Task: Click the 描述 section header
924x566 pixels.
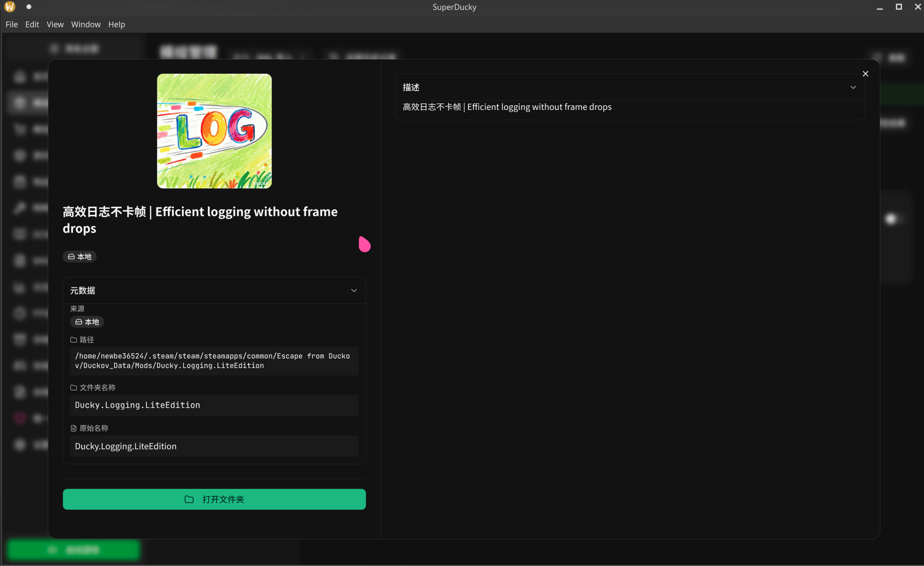Action: click(x=411, y=87)
